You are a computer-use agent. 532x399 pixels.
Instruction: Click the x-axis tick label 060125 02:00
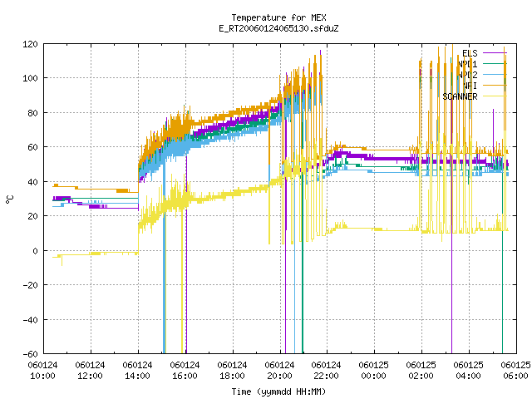pos(421,371)
